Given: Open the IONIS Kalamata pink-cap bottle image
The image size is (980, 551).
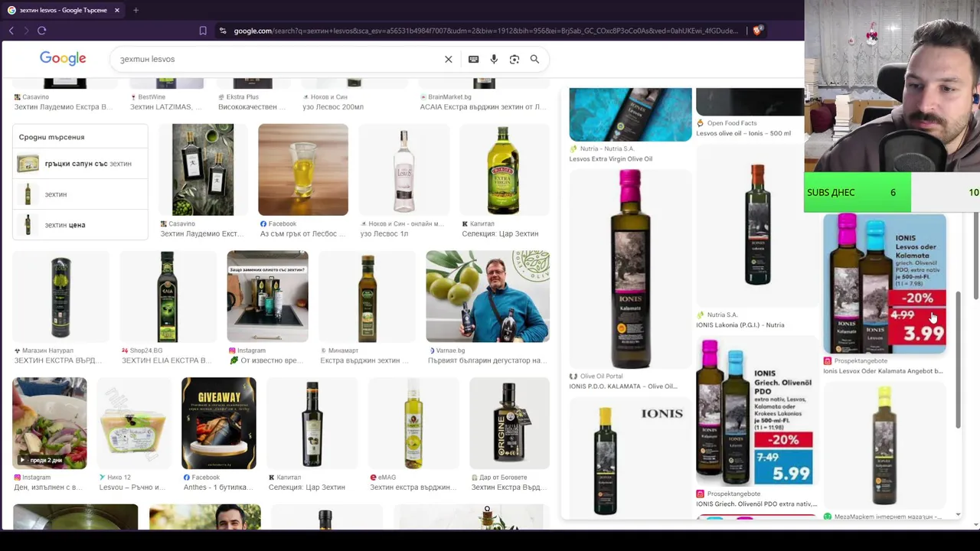Looking at the screenshot, I should (630, 269).
